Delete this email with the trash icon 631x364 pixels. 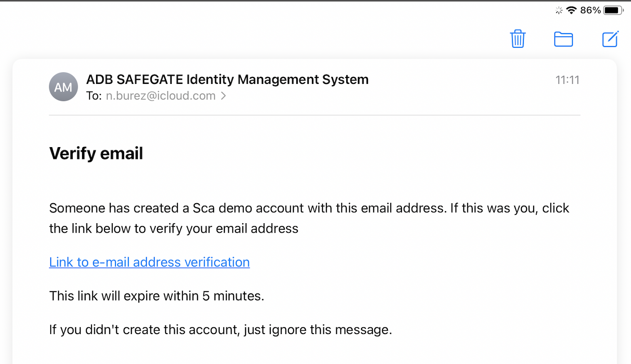(x=518, y=39)
